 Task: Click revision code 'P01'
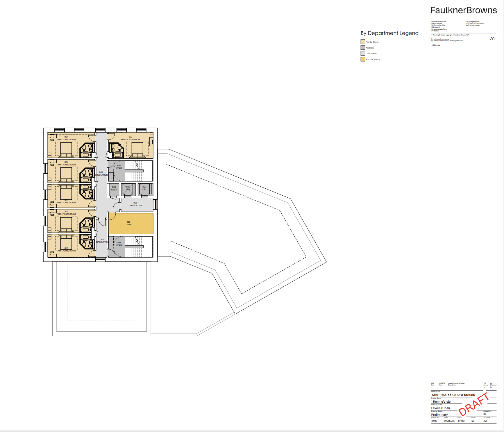(x=432, y=383)
